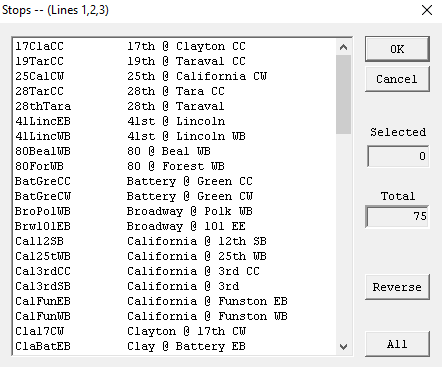The width and height of the screenshot is (442, 367).
Task: Click the vertical scrollbar thumb
Action: click(x=343, y=95)
